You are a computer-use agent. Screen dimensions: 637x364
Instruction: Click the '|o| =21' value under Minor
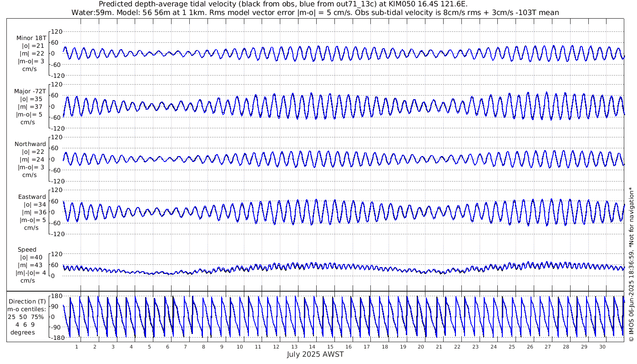pyautogui.click(x=31, y=45)
